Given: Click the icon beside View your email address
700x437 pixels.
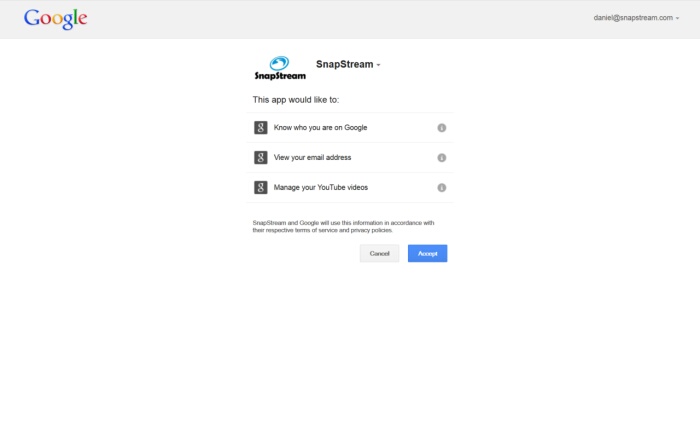Looking at the screenshot, I should click(x=261, y=158).
